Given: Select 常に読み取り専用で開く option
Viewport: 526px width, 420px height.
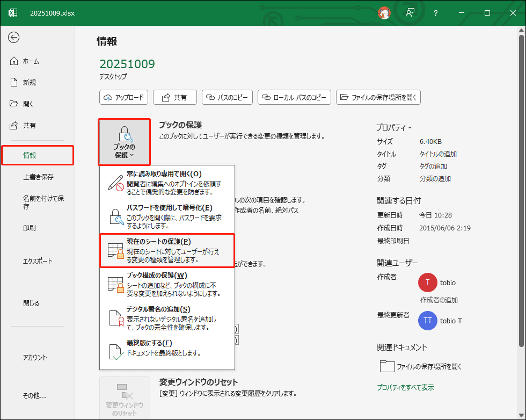Looking at the screenshot, I should (x=167, y=183).
